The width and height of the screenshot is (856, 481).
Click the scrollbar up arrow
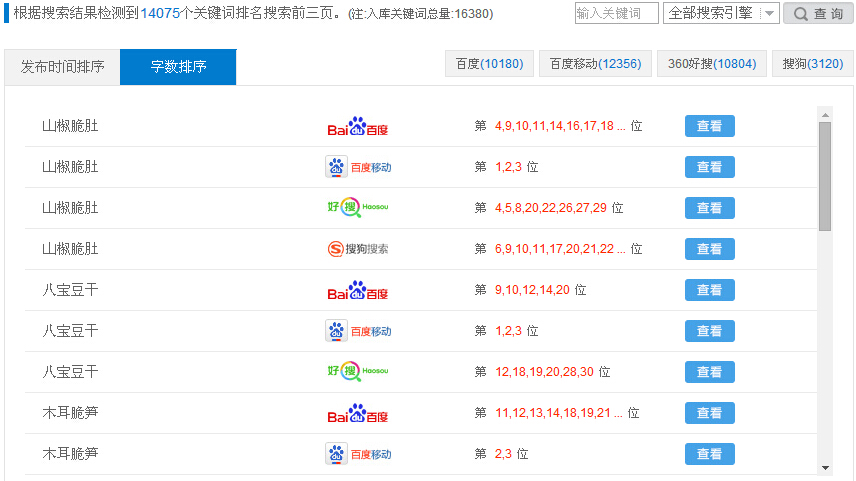(x=825, y=115)
